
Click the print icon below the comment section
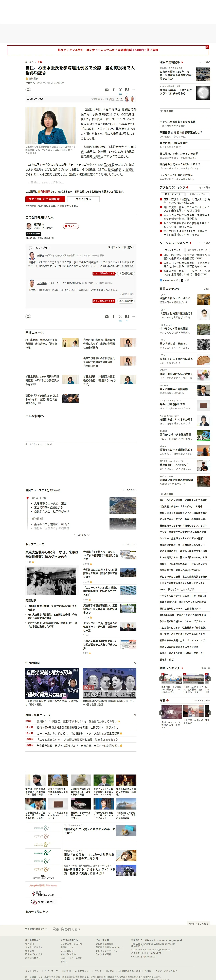click(x=28, y=317)
